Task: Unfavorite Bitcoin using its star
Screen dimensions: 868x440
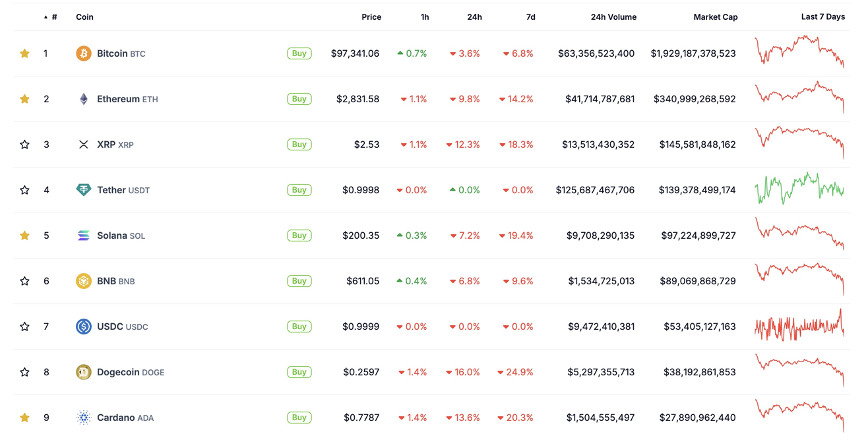Action: 24,53
